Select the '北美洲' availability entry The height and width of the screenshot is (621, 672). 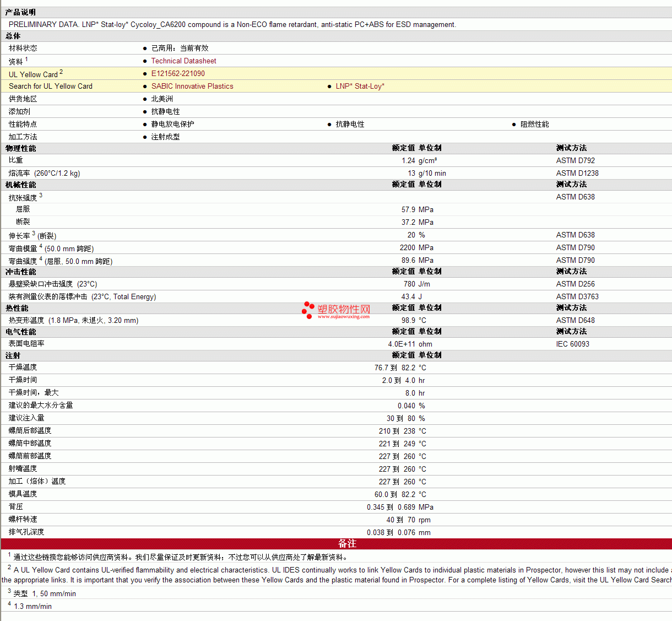click(x=162, y=99)
